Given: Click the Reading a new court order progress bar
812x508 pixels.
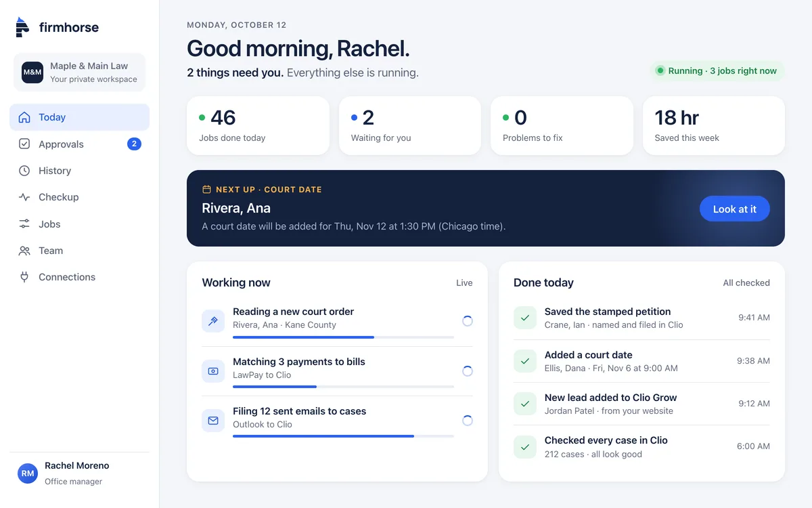Looking at the screenshot, I should click(x=343, y=337).
